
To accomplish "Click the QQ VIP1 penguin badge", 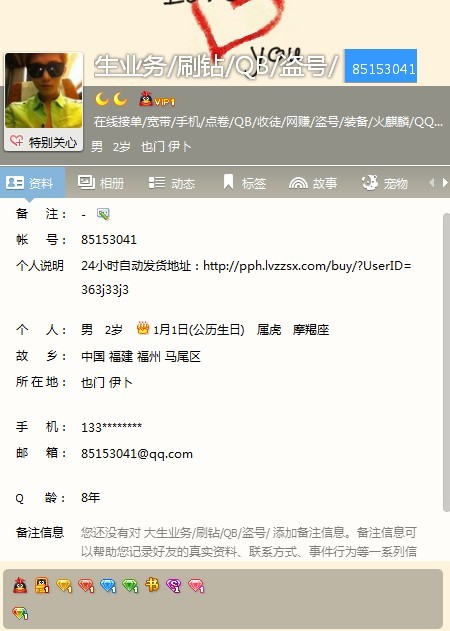I will point(157,99).
